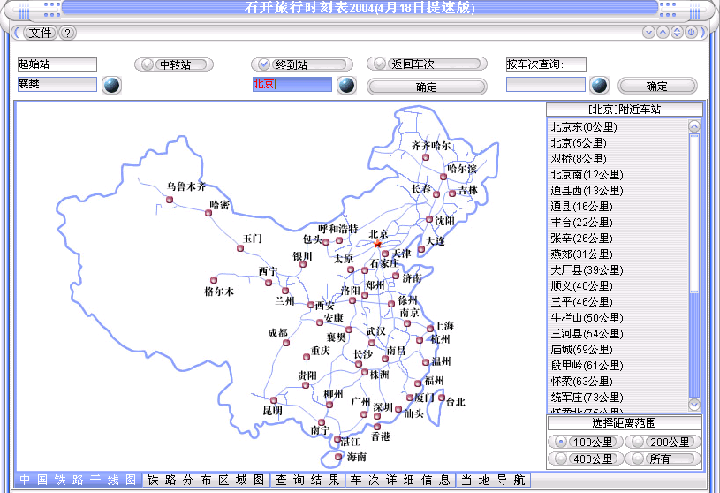The width and height of the screenshot is (720, 493).
Task: Click the round up-chevron icon in the top right
Action: (x=663, y=32)
